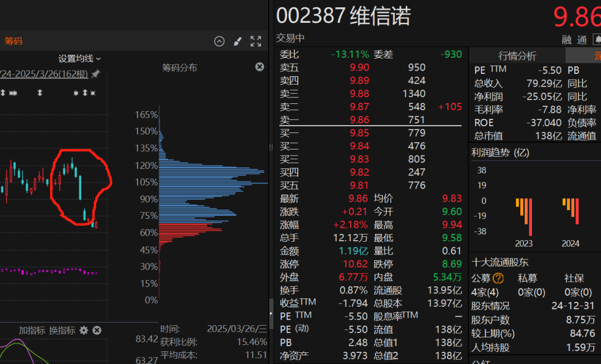Select the 卖四 price 9.89
Screen dimensions: 601x364
tap(359, 81)
